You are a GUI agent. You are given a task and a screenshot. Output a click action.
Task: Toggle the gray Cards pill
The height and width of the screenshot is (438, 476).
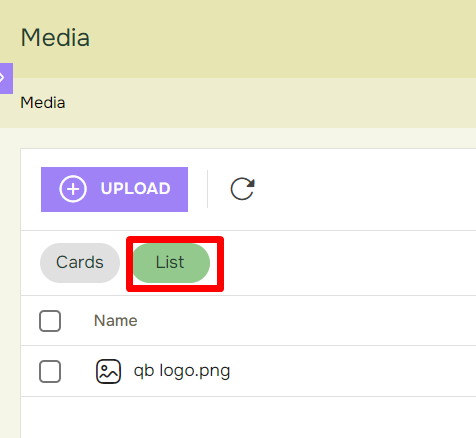(80, 263)
